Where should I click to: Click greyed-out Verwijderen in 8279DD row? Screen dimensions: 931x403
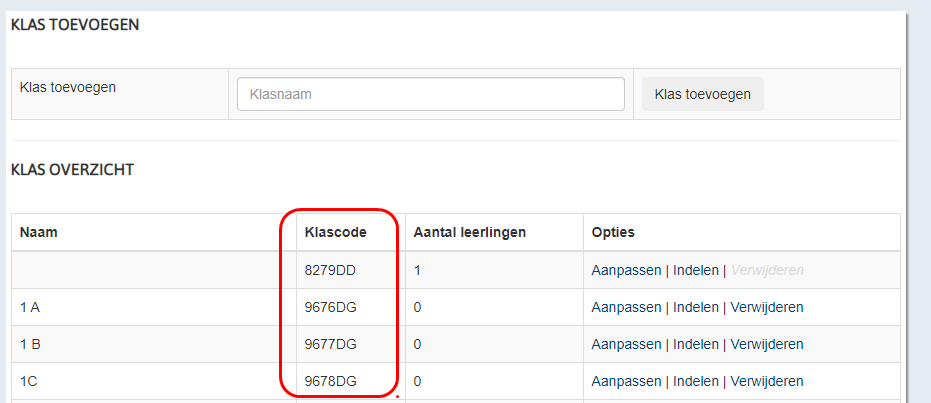click(x=767, y=270)
